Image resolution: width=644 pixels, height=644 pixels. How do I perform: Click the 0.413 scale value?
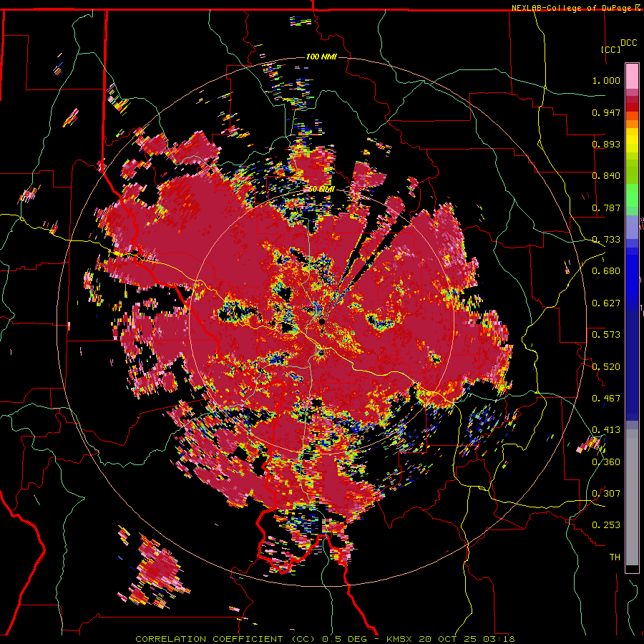(x=606, y=430)
